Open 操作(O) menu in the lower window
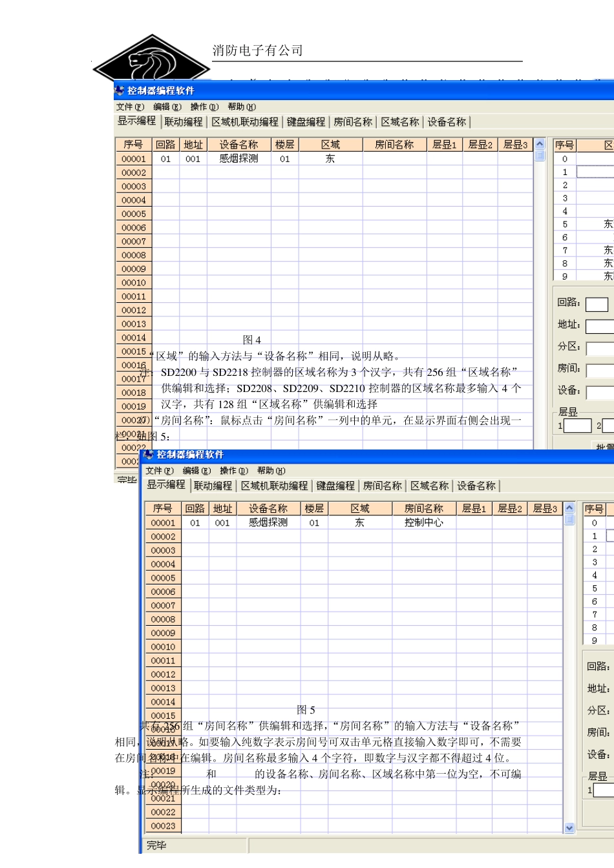This screenshot has width=614, height=868. (233, 471)
